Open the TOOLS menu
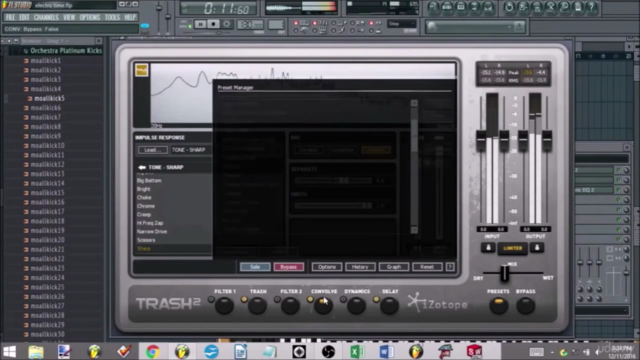Screen dimensions: 640x360 [112, 17]
